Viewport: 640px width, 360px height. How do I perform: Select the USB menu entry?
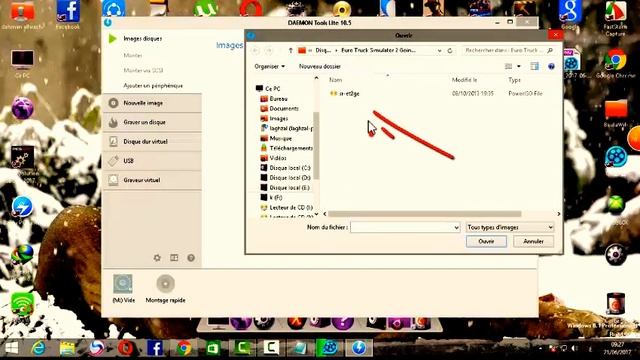152,160
